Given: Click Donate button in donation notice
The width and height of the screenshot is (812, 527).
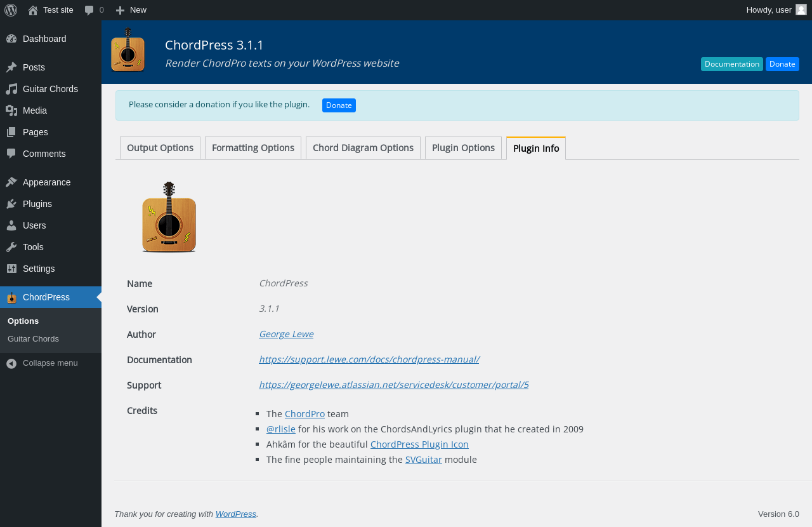Looking at the screenshot, I should tap(339, 105).
